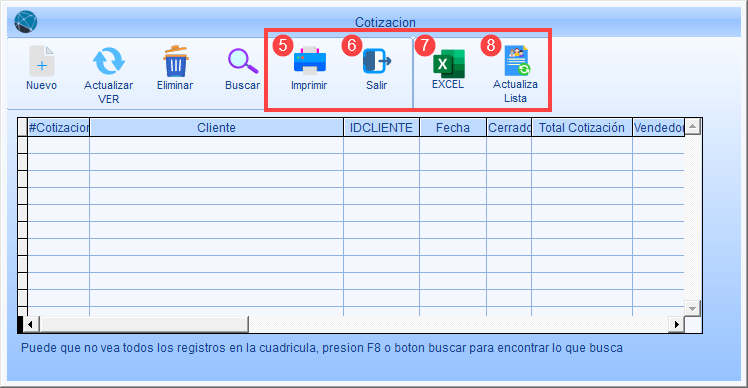Click the first row selector in grid
Screen dimensions: 748x388
[x=22, y=145]
